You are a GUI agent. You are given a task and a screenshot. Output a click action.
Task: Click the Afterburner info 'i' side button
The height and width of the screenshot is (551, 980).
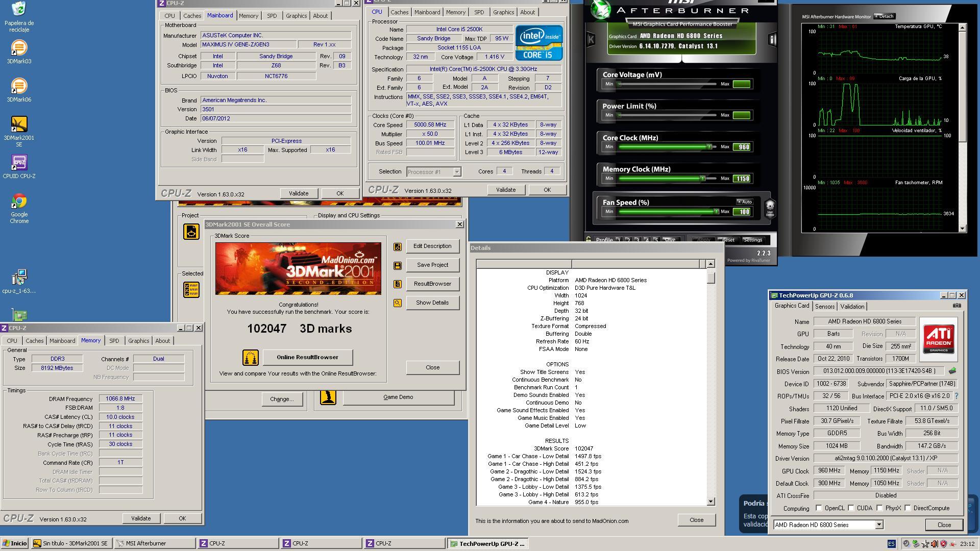(x=772, y=39)
